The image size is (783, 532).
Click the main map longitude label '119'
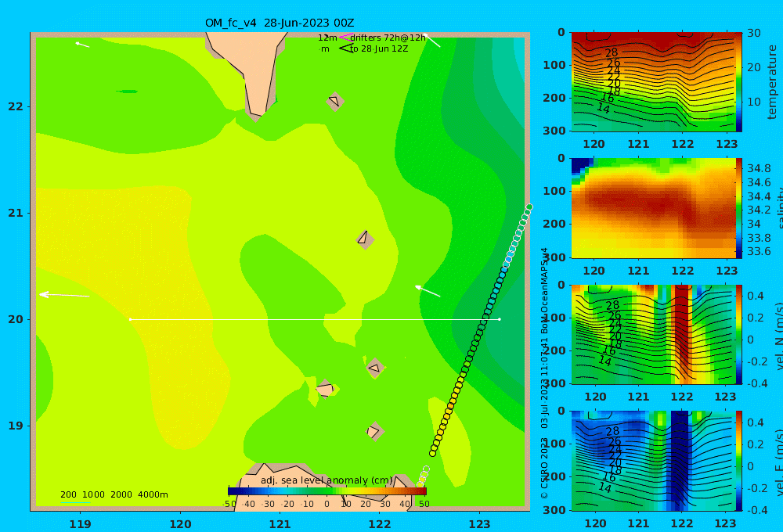coord(81,524)
